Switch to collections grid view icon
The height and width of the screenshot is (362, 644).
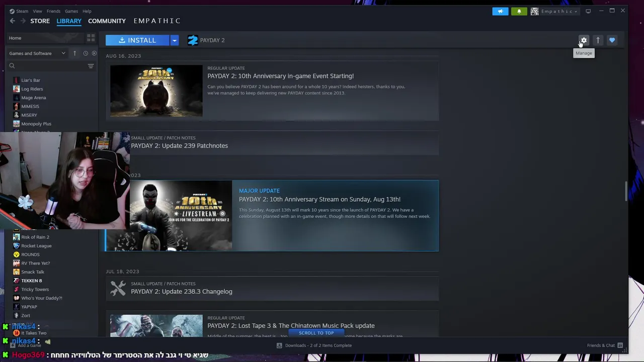click(91, 38)
